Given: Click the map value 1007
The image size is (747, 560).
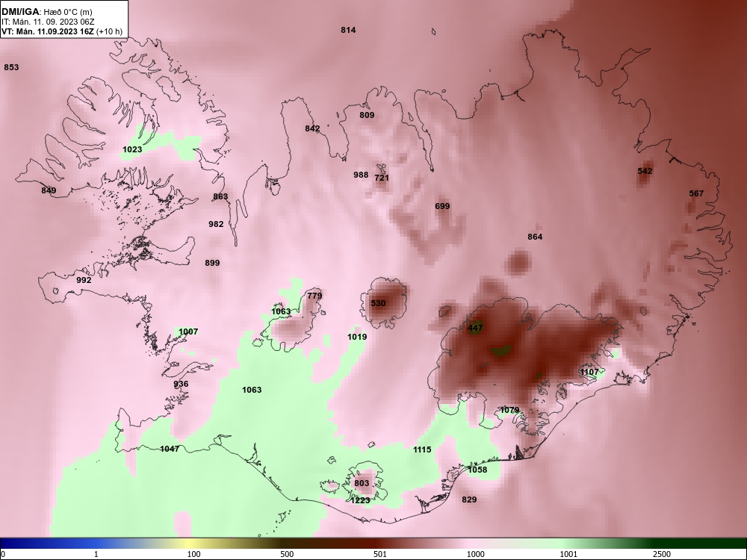Looking at the screenshot, I should (189, 332).
